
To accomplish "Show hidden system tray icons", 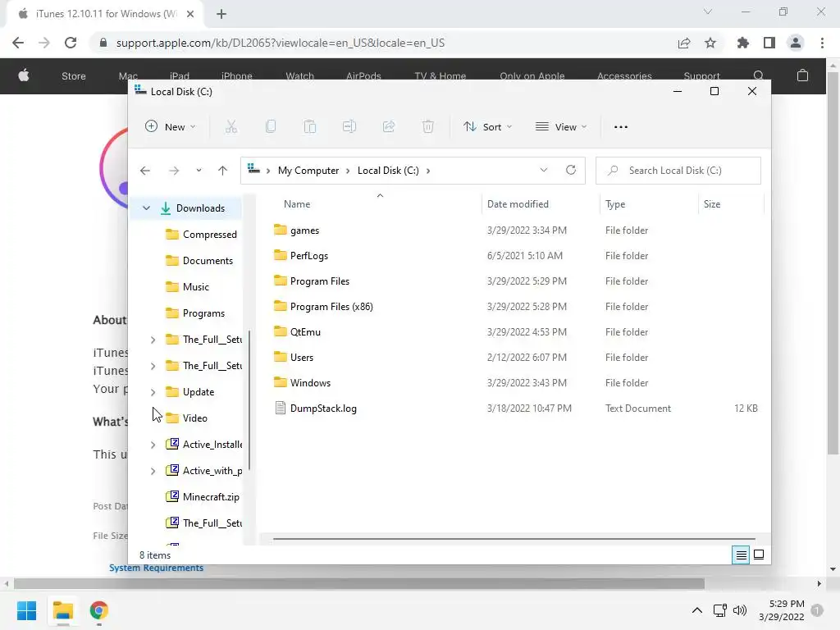I will tap(697, 610).
